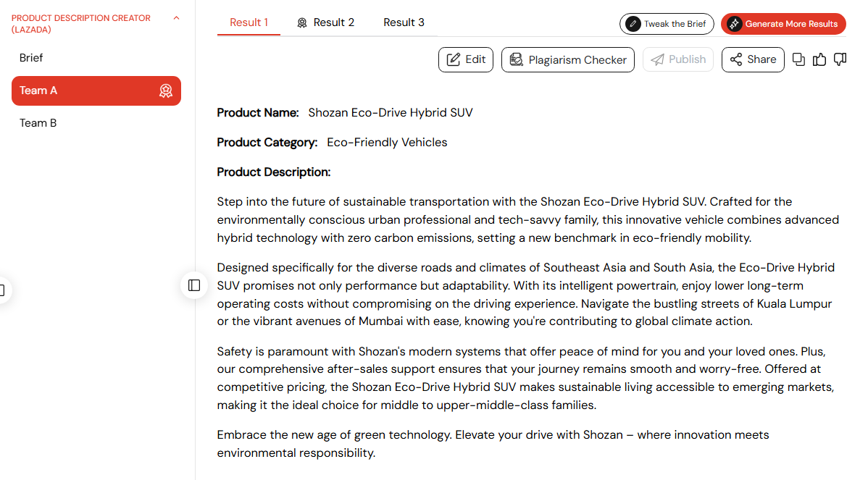The height and width of the screenshot is (480, 868).
Task: Click the Edit button
Action: tap(466, 59)
